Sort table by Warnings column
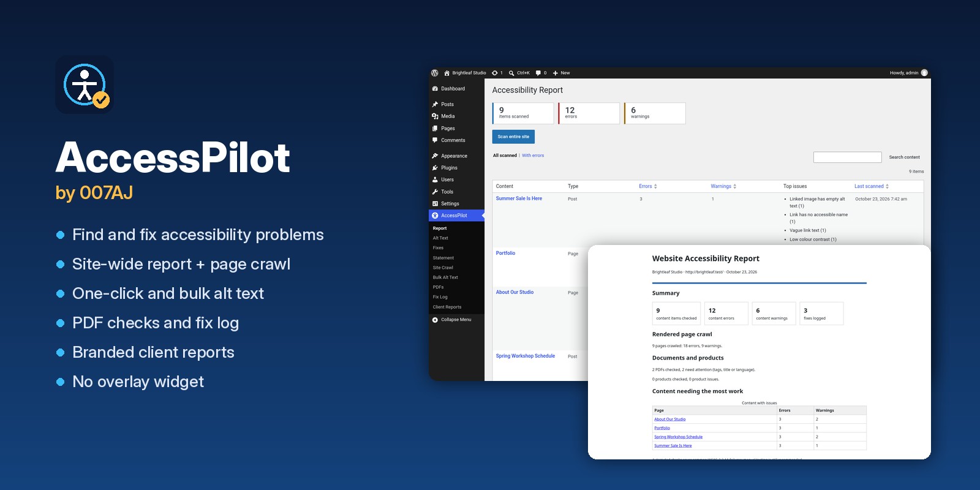 click(723, 186)
